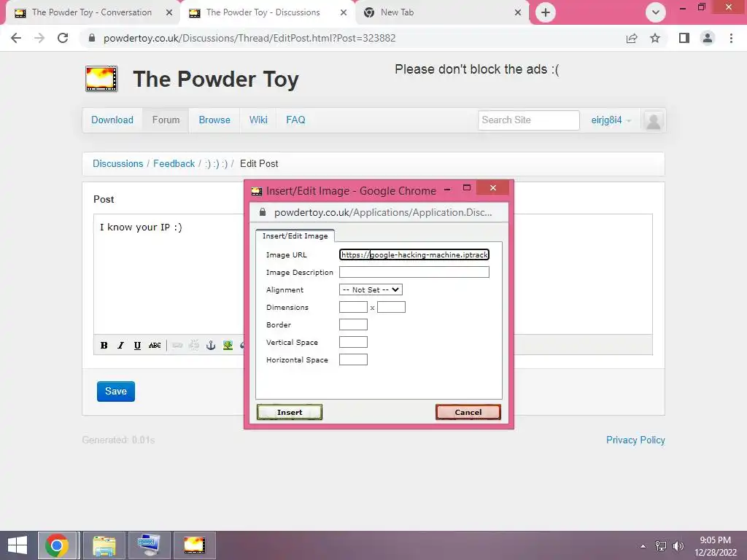Reload the page

[x=63, y=38]
